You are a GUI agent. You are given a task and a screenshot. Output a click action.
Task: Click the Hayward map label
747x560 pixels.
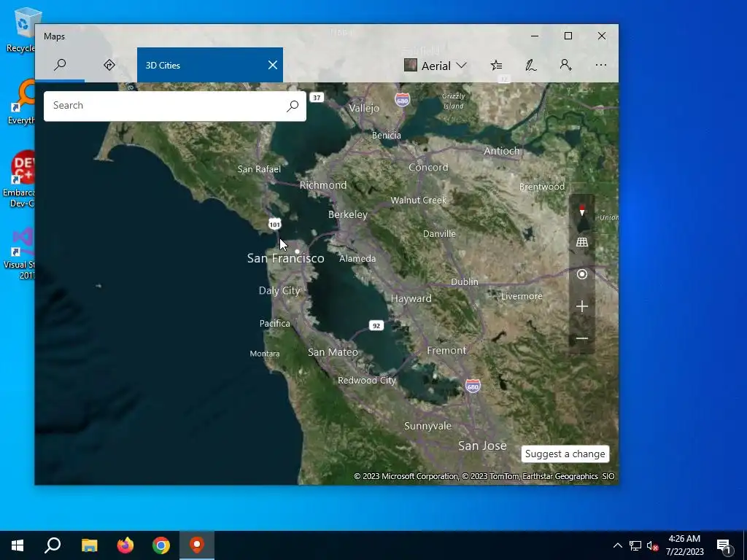coord(411,299)
